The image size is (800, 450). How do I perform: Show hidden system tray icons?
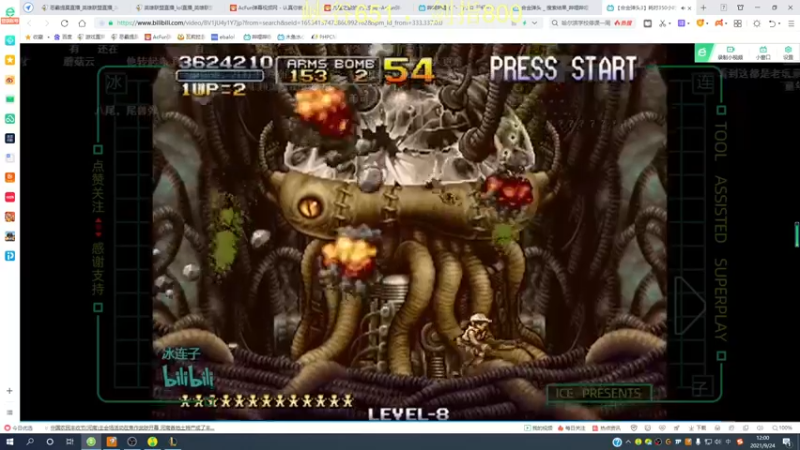click(x=628, y=442)
